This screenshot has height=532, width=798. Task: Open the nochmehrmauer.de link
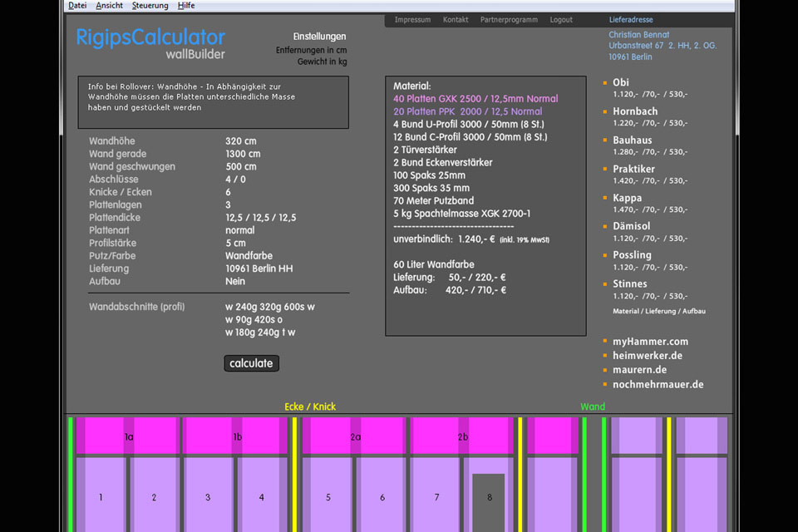pyautogui.click(x=658, y=384)
